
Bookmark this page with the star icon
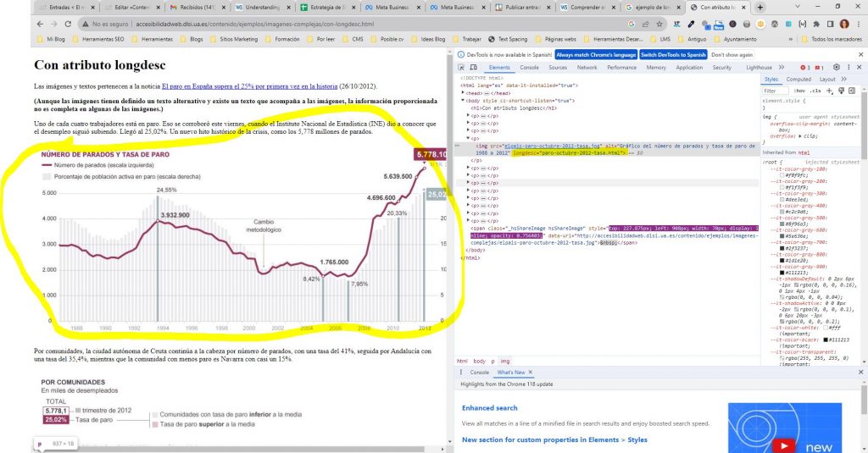(x=659, y=24)
